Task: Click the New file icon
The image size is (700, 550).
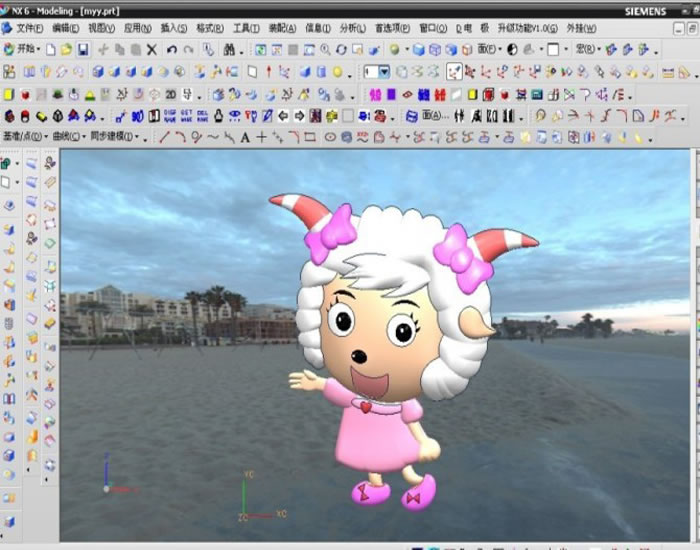Action: point(49,49)
